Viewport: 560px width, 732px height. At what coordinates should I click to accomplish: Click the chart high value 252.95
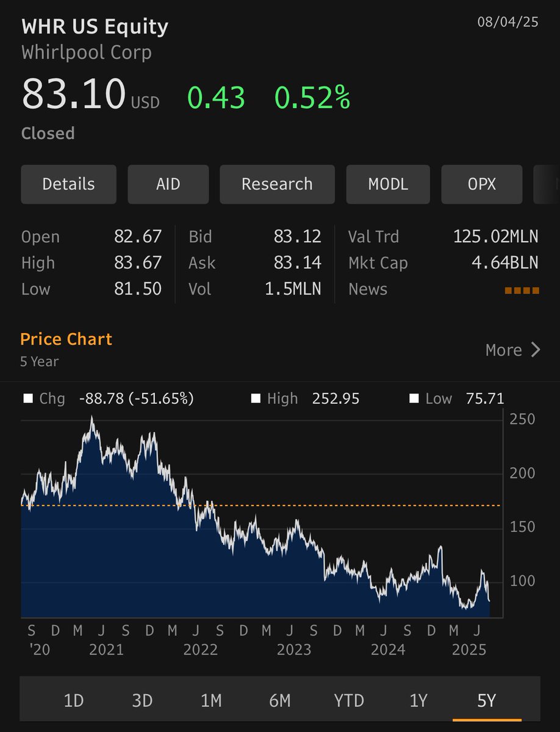[336, 399]
